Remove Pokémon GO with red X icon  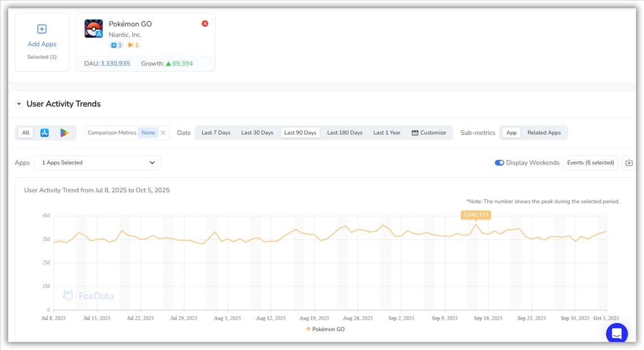[x=205, y=24]
